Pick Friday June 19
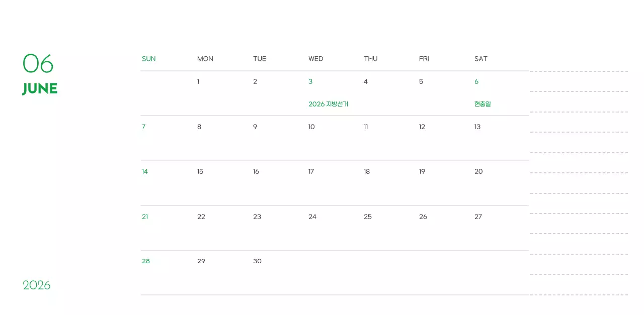The height and width of the screenshot is (315, 644). point(422,171)
